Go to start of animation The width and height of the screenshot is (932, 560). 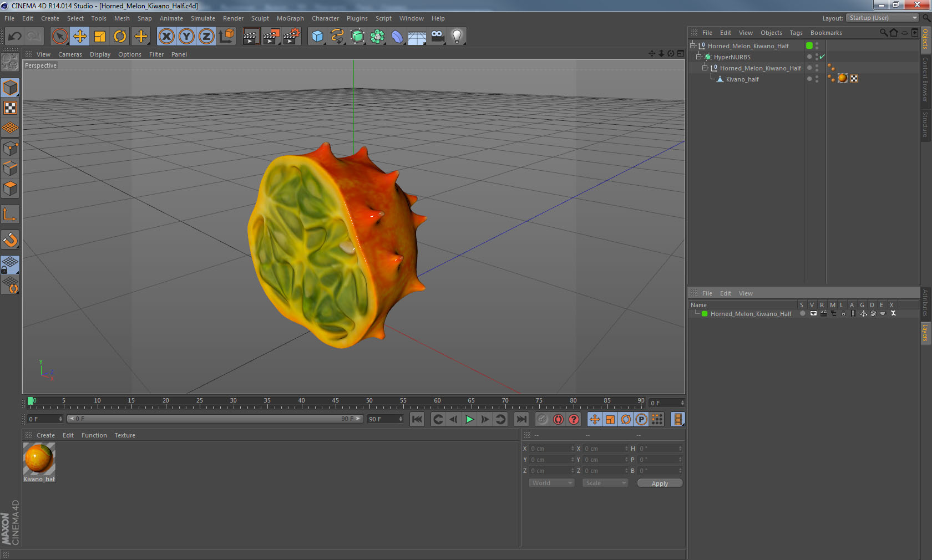coord(417,419)
